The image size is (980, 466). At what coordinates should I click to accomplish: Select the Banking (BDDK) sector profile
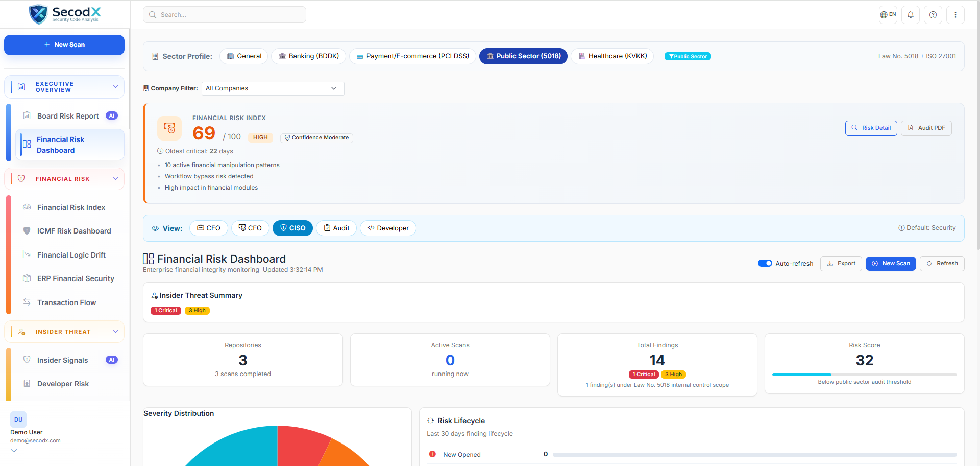tap(309, 56)
